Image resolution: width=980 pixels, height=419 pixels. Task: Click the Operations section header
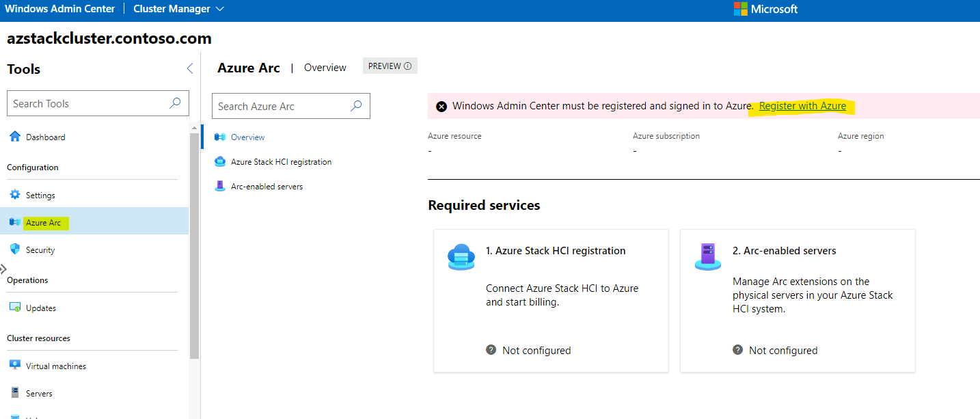(27, 280)
